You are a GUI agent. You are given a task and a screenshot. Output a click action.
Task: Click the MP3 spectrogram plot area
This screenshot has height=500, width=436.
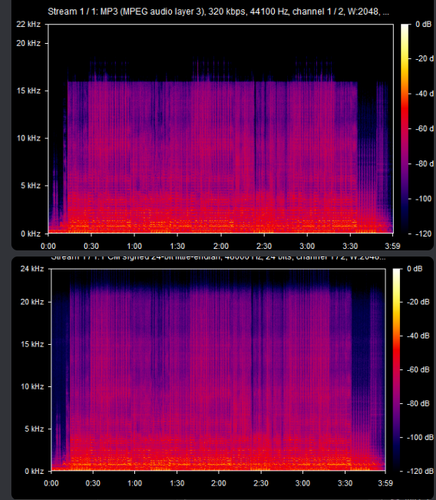(x=221, y=129)
